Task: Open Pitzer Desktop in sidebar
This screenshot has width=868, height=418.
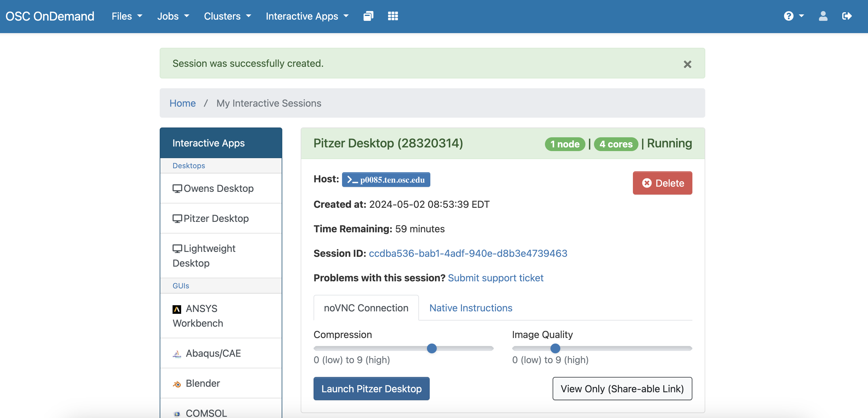Action: pos(221,218)
